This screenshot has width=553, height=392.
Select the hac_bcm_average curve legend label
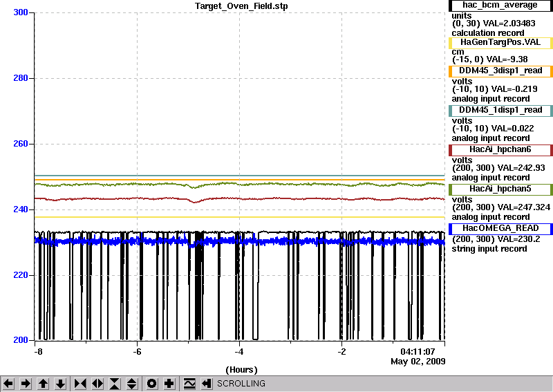pos(500,6)
